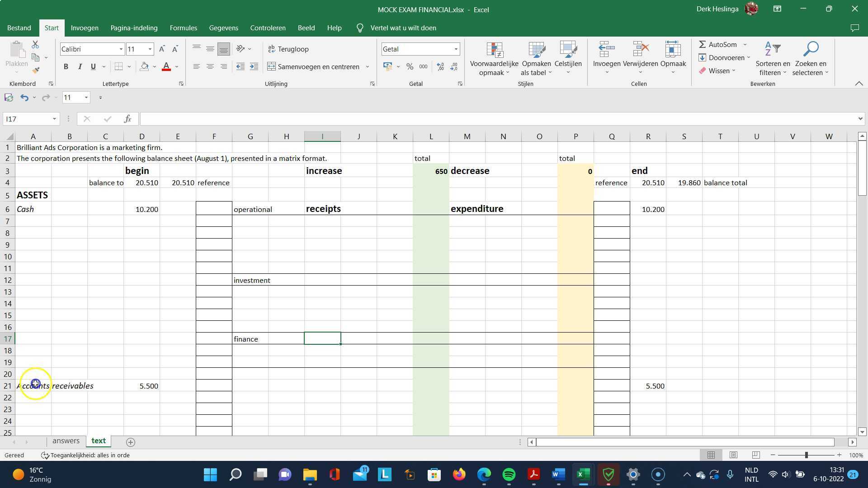Toggle Italic formatting
868x488 pixels.
80,67
